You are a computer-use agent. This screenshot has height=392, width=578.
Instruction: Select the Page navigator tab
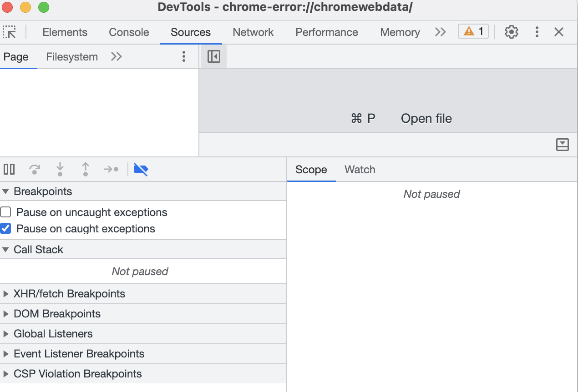(16, 57)
